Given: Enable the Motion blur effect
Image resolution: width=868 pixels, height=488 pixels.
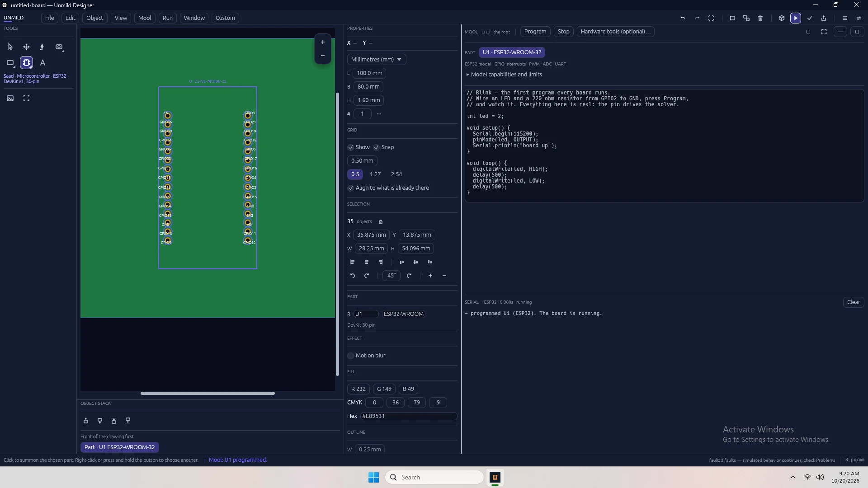Looking at the screenshot, I should 350,356.
